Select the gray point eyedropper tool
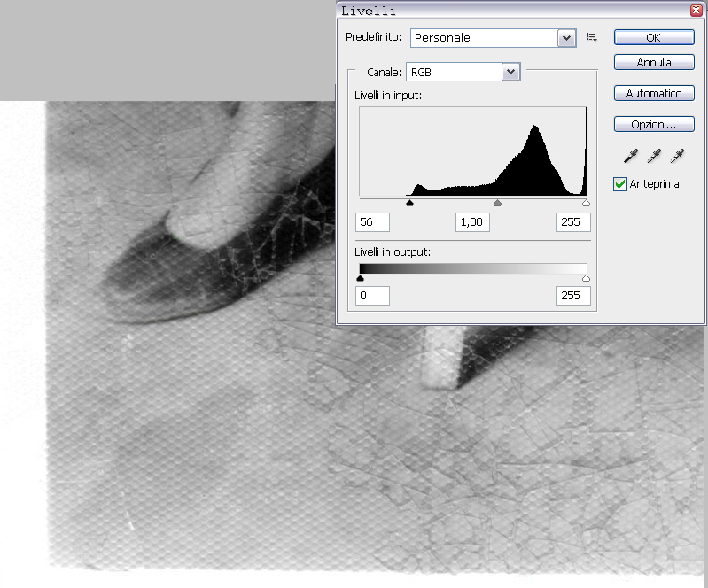Viewport: 708px width, 588px height. coord(654,157)
